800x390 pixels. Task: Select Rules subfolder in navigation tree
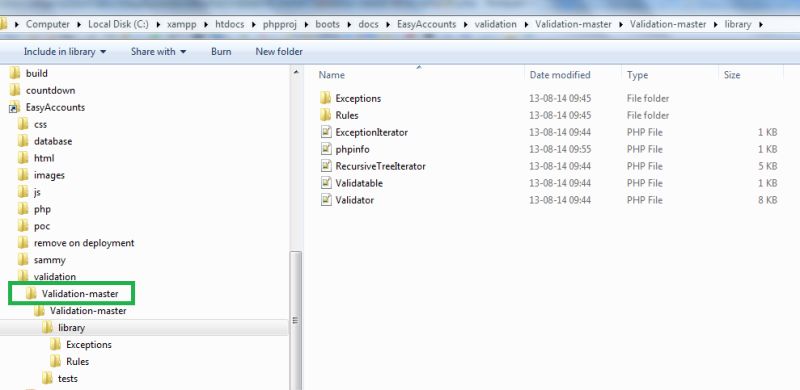(x=78, y=361)
